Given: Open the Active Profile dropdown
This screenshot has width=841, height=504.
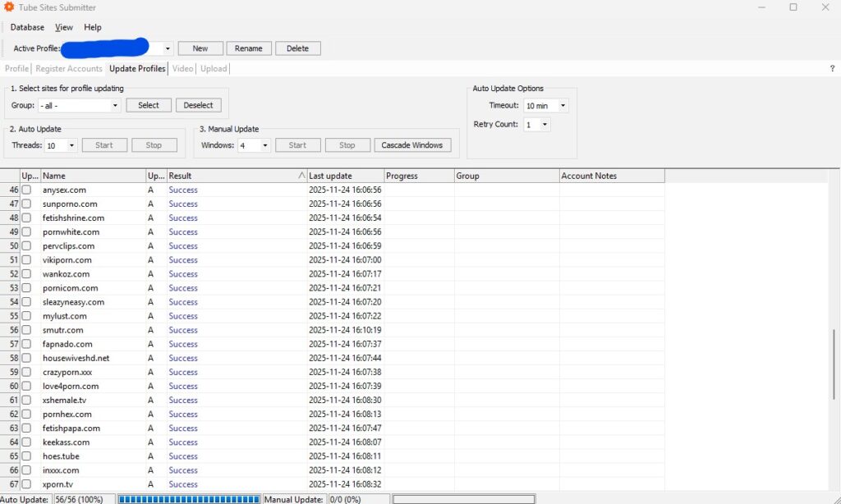Looking at the screenshot, I should coord(168,48).
